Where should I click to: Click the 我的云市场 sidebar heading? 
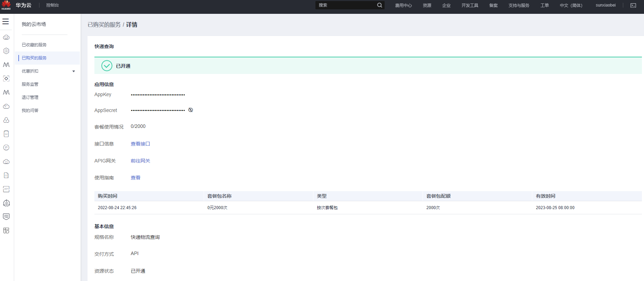tap(34, 24)
